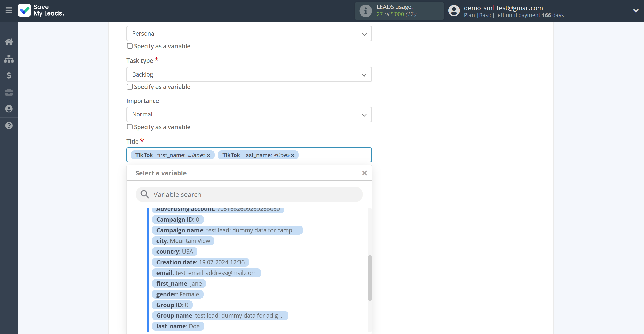Open the briefcase services icon
The image size is (644, 334).
[9, 92]
